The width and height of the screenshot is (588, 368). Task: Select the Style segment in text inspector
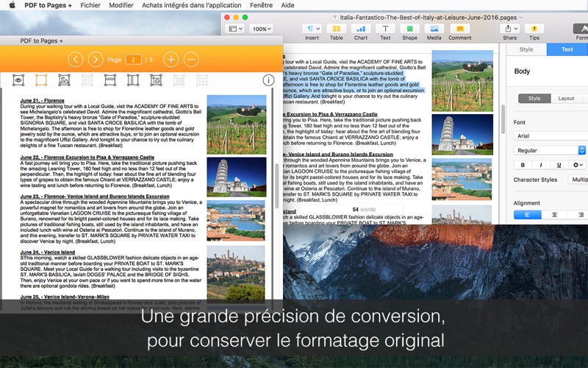coord(534,99)
